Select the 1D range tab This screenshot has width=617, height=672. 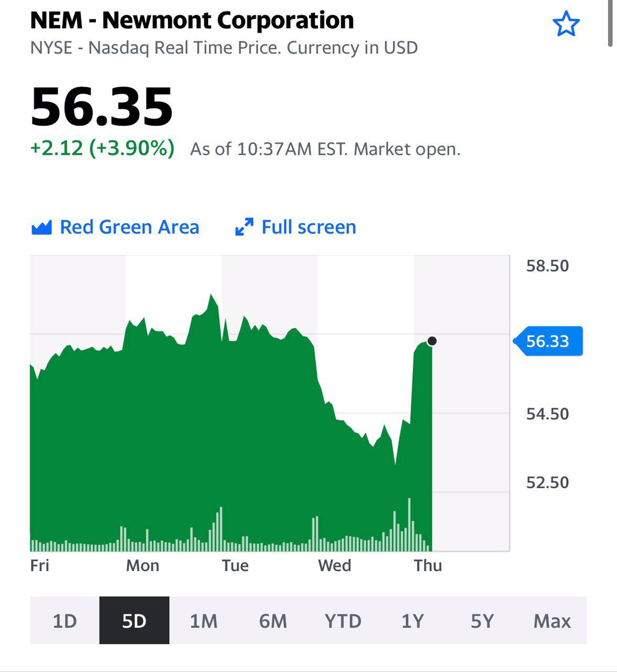tap(65, 621)
